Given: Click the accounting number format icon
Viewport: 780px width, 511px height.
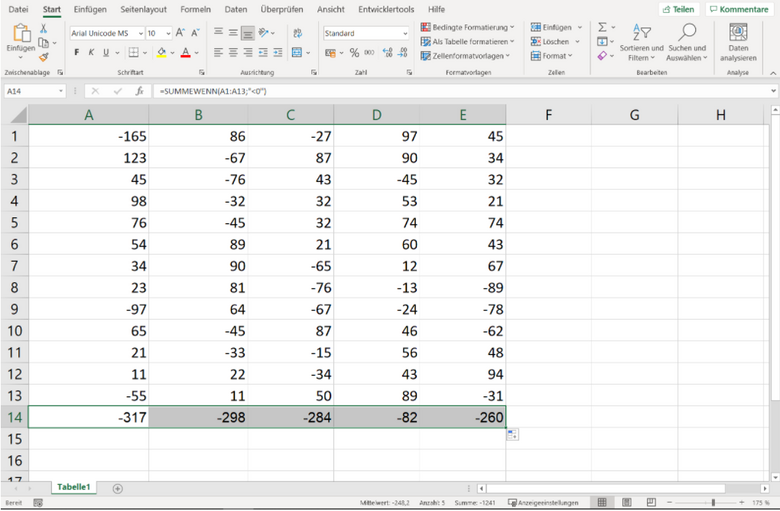Looking at the screenshot, I should tap(330, 53).
